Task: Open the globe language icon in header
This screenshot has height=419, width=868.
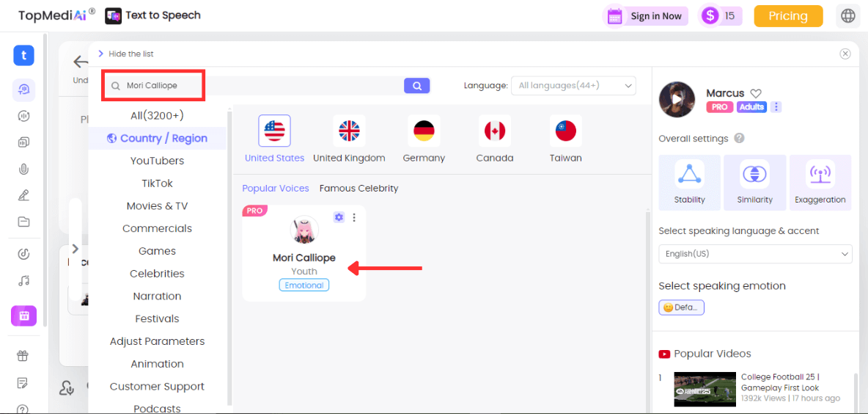Action: 848,16
